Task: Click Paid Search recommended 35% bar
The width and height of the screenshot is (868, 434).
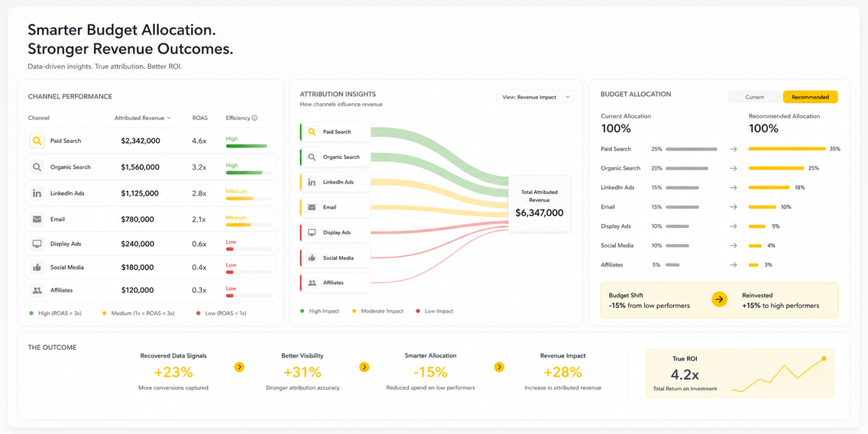Action: tap(787, 149)
